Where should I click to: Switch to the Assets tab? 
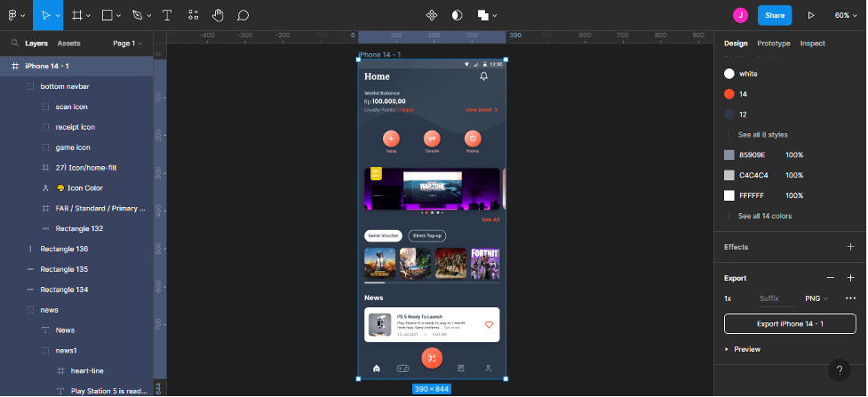69,44
